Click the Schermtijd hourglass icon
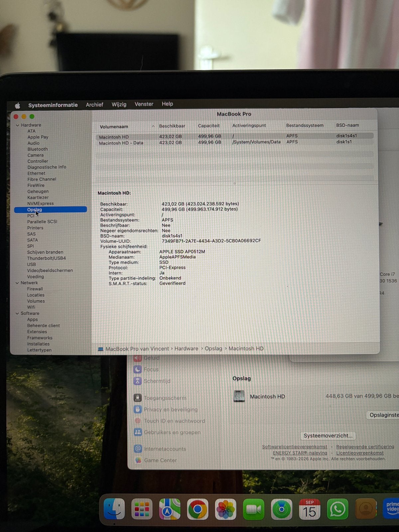The image size is (399, 532). [x=138, y=381]
